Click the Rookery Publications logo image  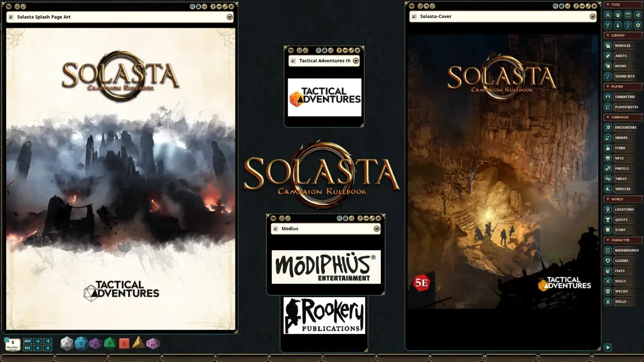(x=324, y=315)
